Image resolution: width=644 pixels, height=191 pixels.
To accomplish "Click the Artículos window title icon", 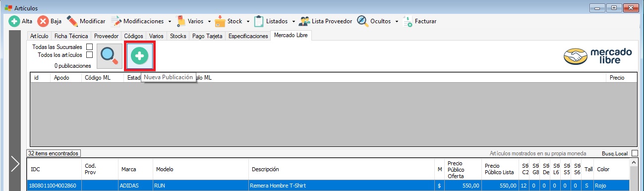I will (8, 7).
